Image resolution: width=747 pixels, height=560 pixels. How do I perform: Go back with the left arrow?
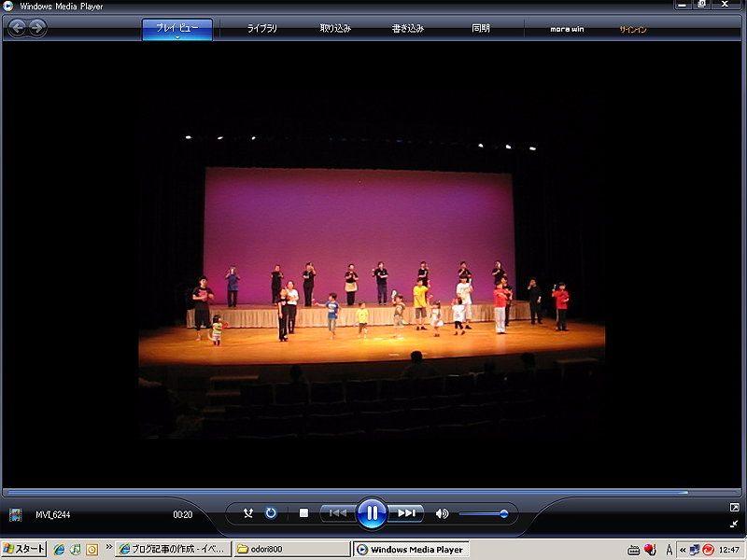pos(18,28)
